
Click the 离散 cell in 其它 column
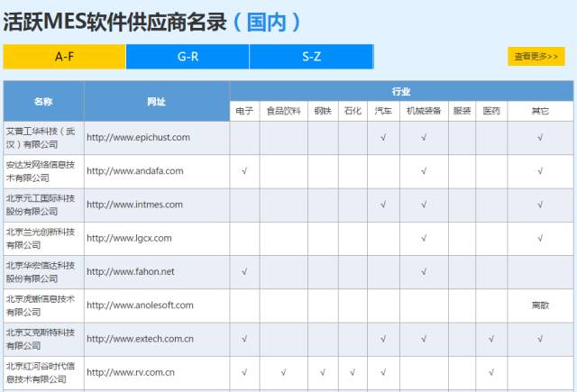pos(540,305)
